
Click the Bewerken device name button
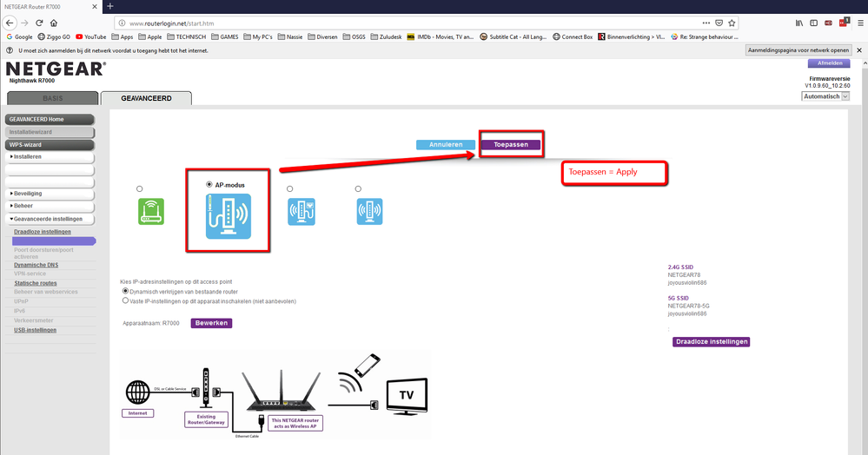(x=211, y=323)
